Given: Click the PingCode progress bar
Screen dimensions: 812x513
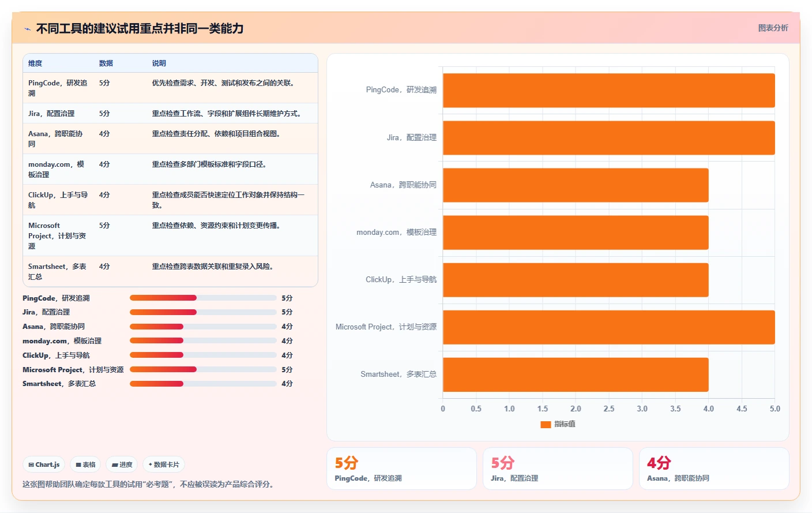Looking at the screenshot, I should 203,298.
